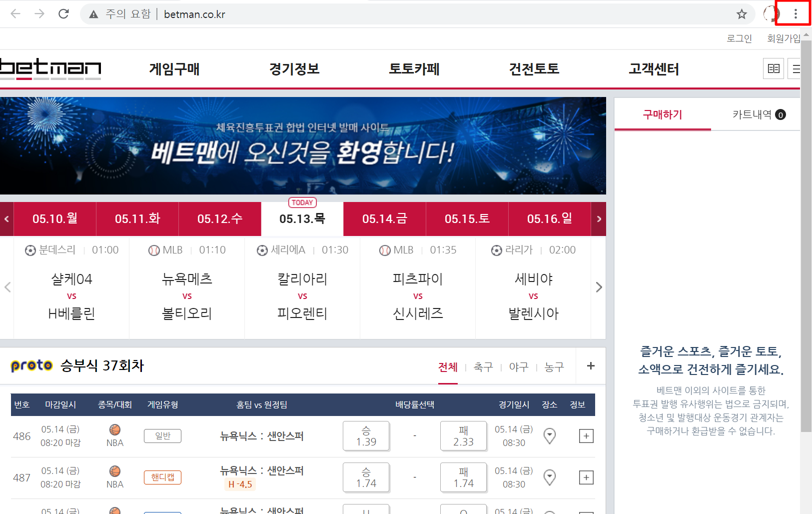Go back to previous page
Viewport: 812px width, 514px height.
point(15,14)
